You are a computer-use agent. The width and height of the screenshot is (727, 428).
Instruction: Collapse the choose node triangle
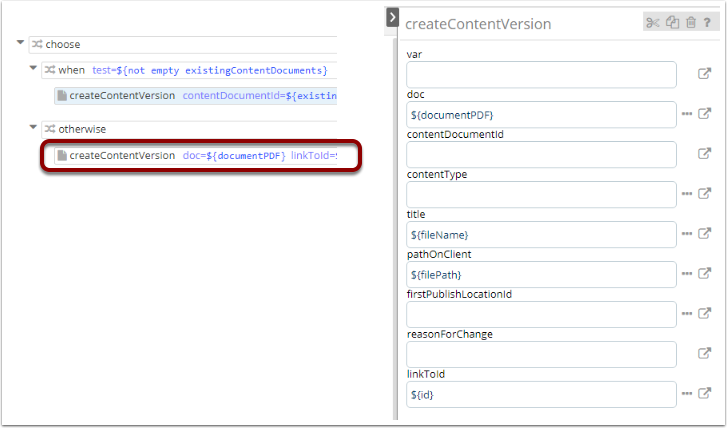(21, 44)
